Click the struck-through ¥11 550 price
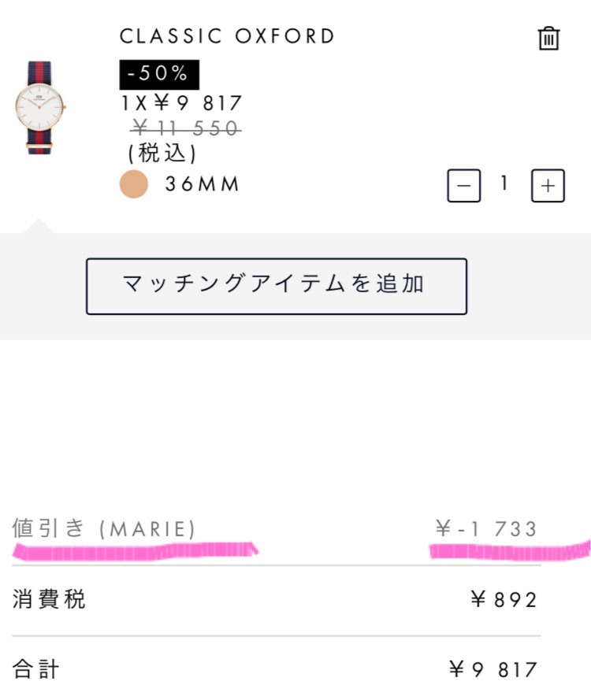This screenshot has height=700, width=591. click(186, 128)
